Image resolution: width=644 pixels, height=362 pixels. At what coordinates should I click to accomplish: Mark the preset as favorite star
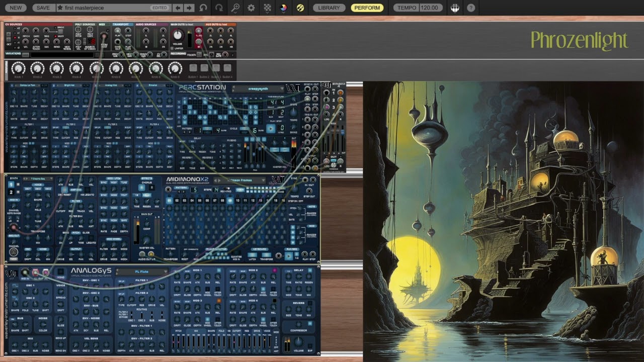(60, 8)
